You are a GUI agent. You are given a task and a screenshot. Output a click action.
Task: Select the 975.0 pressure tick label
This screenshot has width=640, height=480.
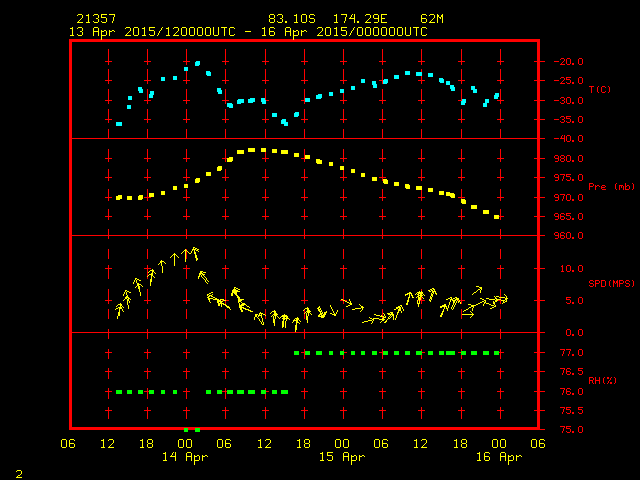(571, 178)
